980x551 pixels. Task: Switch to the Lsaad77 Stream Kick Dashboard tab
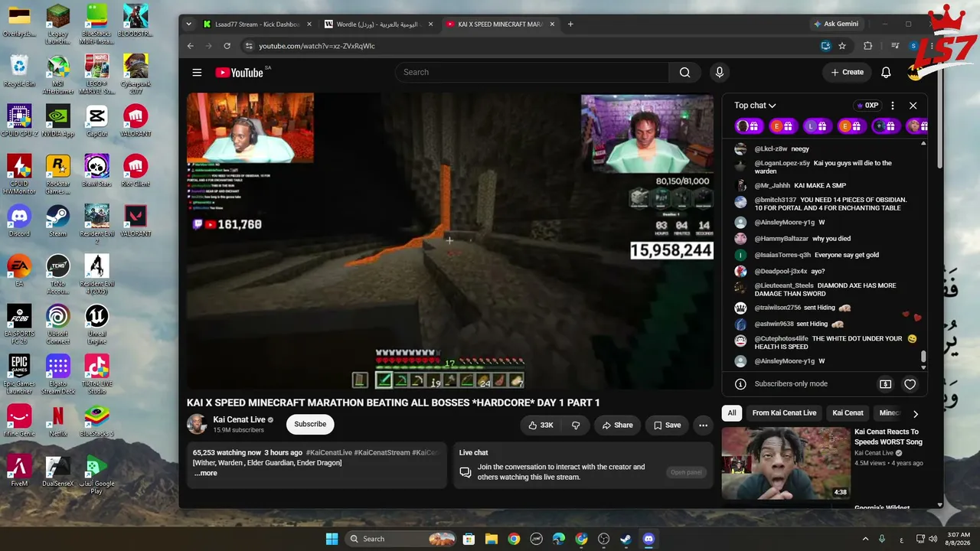point(257,24)
